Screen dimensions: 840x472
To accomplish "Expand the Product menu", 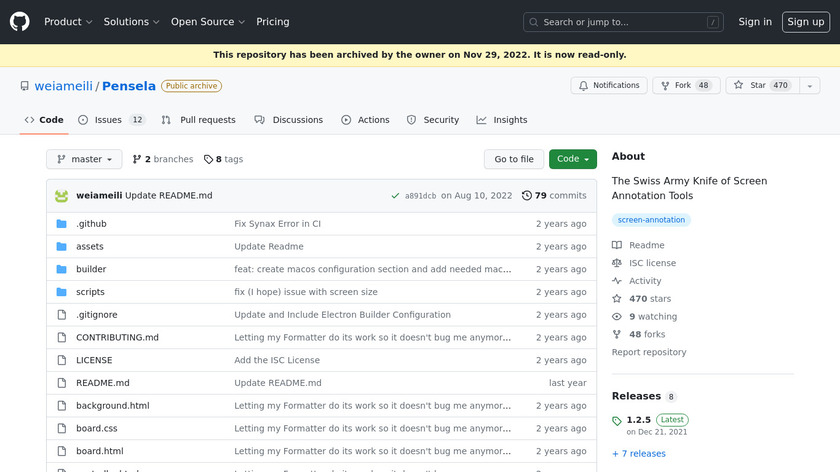I will click(68, 21).
